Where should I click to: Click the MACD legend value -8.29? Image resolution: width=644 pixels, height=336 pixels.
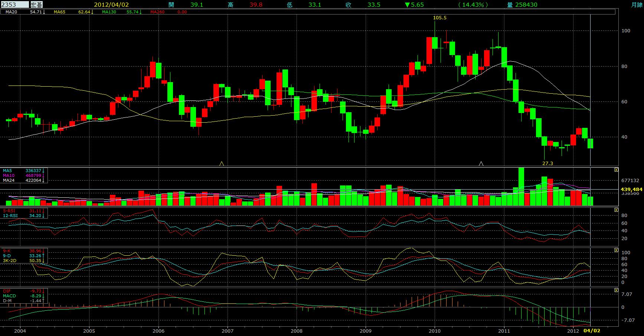point(36,296)
